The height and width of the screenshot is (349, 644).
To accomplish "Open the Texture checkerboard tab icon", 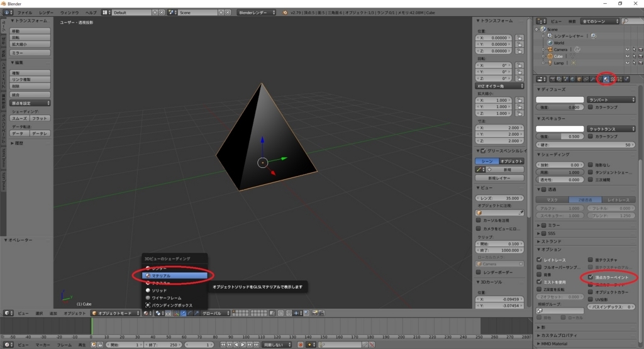I will pyautogui.click(x=613, y=79).
